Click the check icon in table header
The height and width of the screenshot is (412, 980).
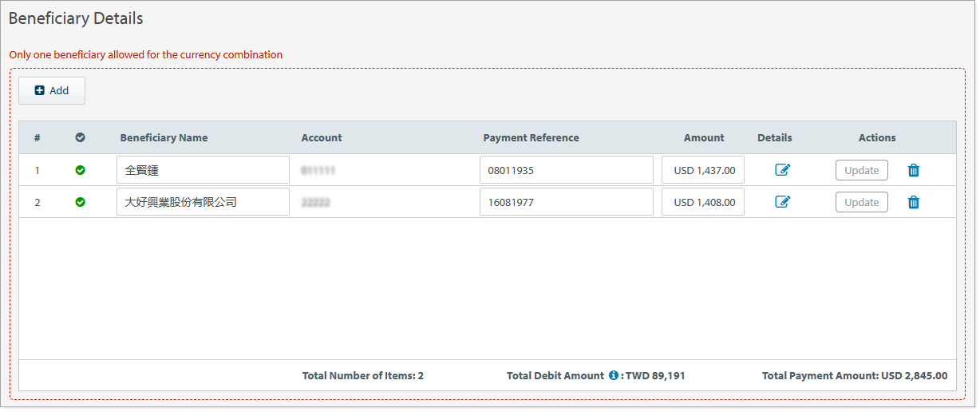(80, 137)
